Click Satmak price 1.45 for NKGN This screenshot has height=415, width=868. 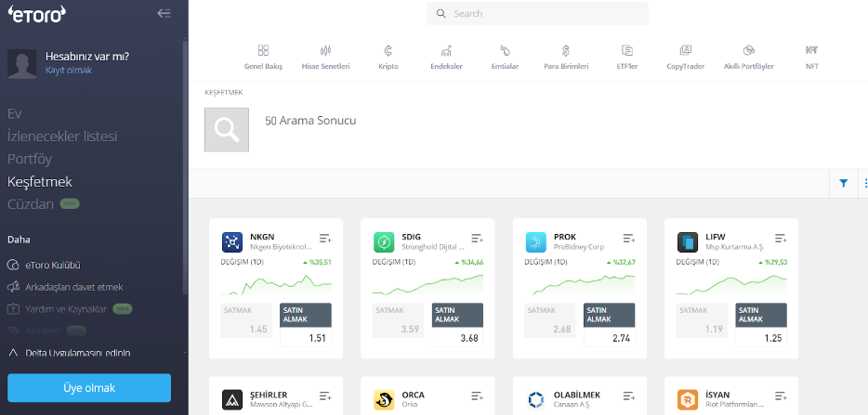[x=246, y=319]
